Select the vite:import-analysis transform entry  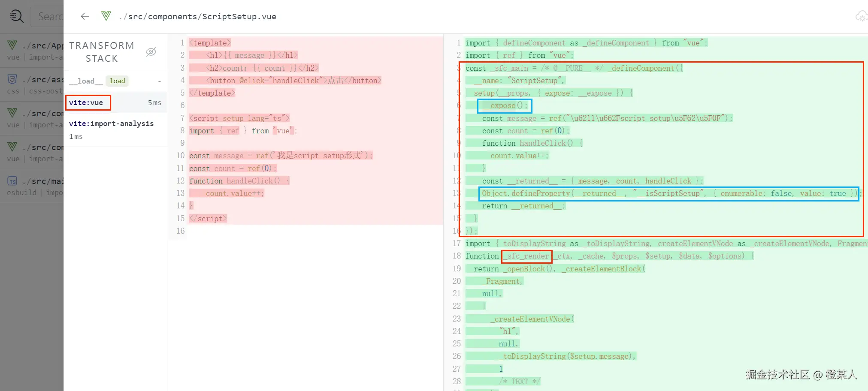(x=115, y=129)
